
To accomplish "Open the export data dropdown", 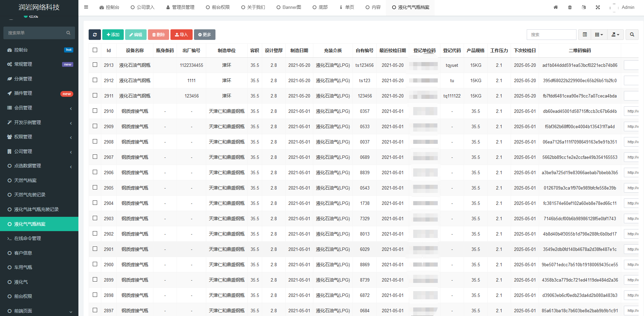I will tap(615, 34).
